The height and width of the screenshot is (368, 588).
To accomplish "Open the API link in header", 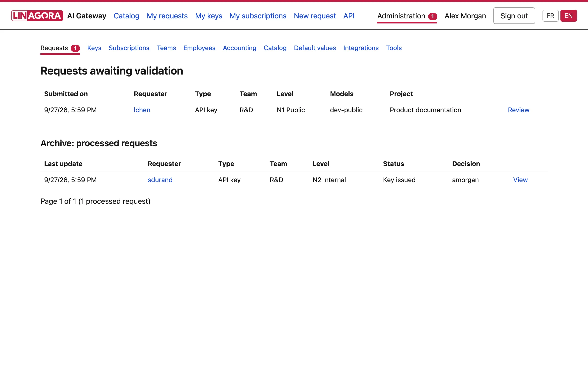I will pyautogui.click(x=349, y=16).
